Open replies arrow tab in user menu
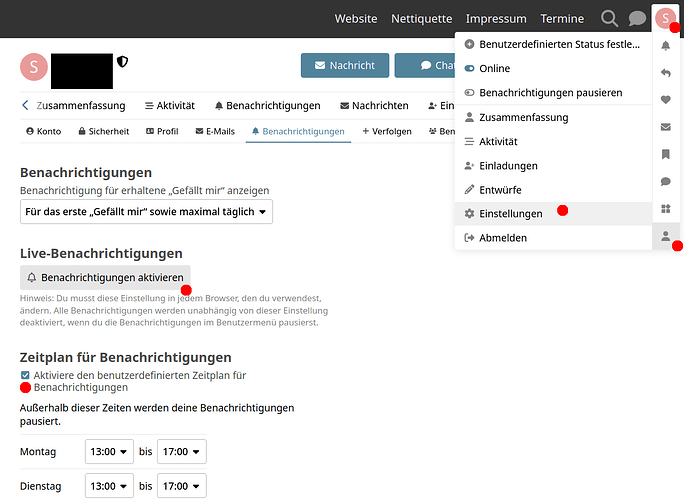The image size is (684, 500). pos(666,73)
